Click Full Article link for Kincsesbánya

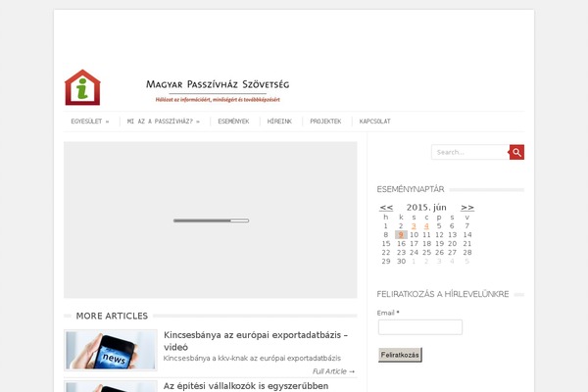(333, 371)
